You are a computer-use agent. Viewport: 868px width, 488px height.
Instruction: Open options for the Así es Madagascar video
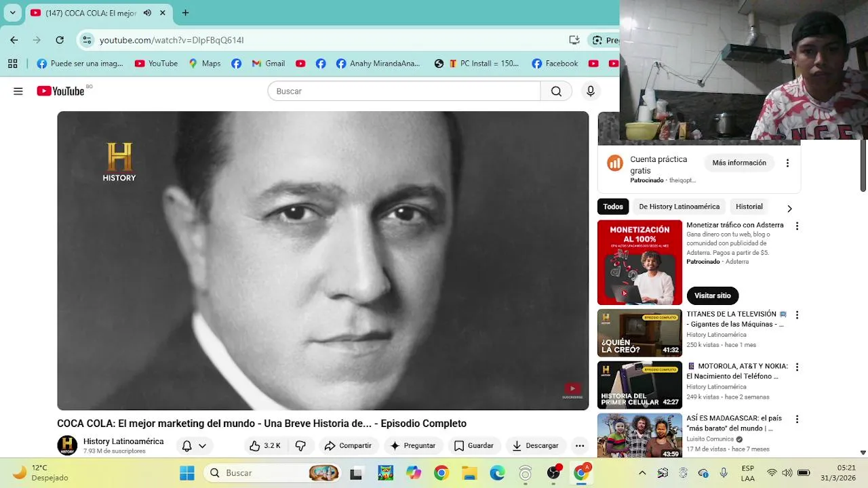click(797, 419)
